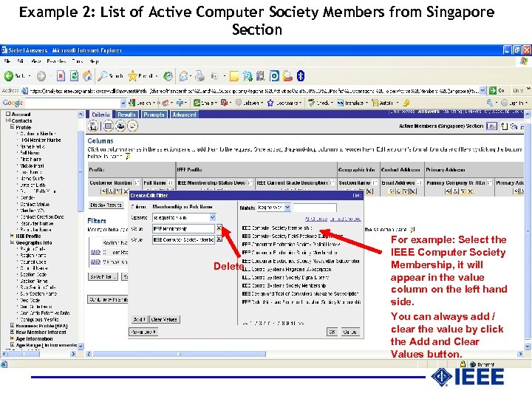Viewport: 532px width, 399px height.
Task: Click the round table-view icon under Criteria tab
Action: tap(108, 126)
